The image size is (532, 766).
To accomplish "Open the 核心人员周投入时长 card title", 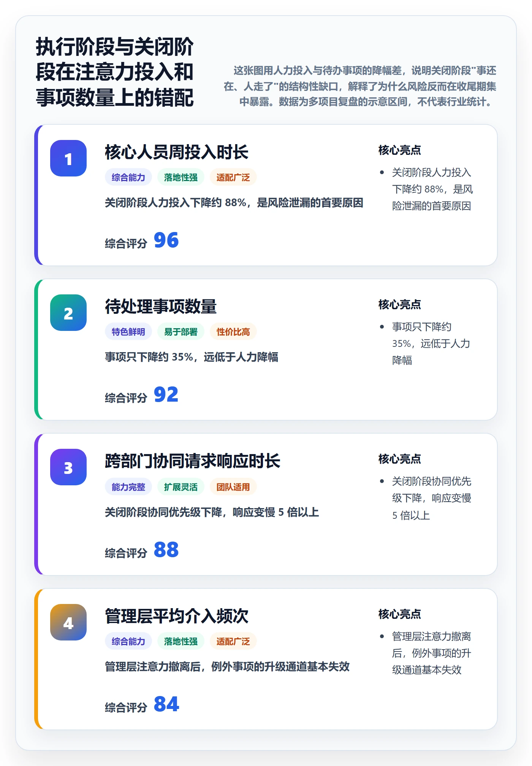I will click(x=176, y=152).
